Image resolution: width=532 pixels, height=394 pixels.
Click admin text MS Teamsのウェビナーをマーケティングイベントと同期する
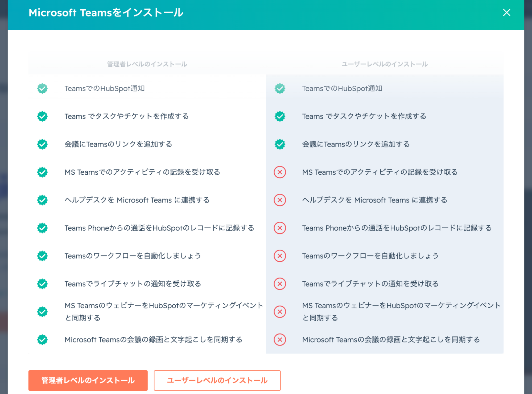coord(164,312)
